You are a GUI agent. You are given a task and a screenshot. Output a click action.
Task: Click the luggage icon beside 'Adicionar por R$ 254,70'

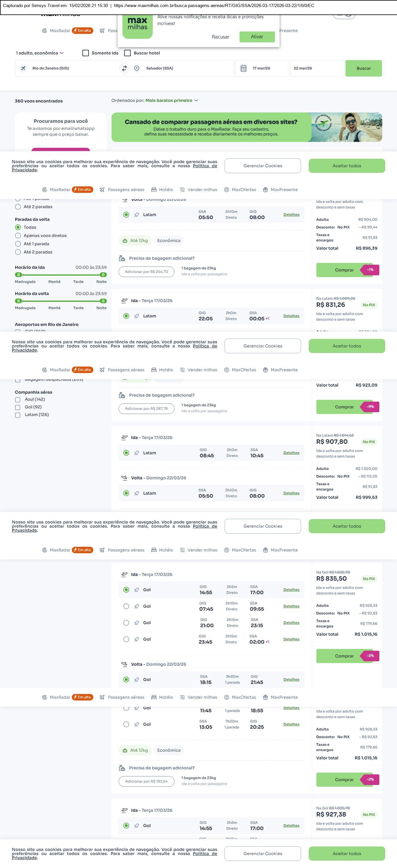click(x=122, y=259)
